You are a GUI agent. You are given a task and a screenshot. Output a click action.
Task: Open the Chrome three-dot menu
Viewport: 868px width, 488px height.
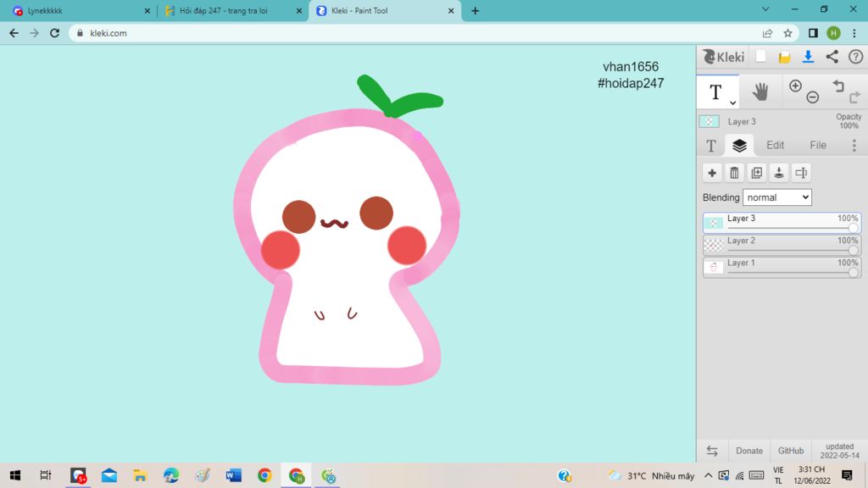[x=854, y=33]
